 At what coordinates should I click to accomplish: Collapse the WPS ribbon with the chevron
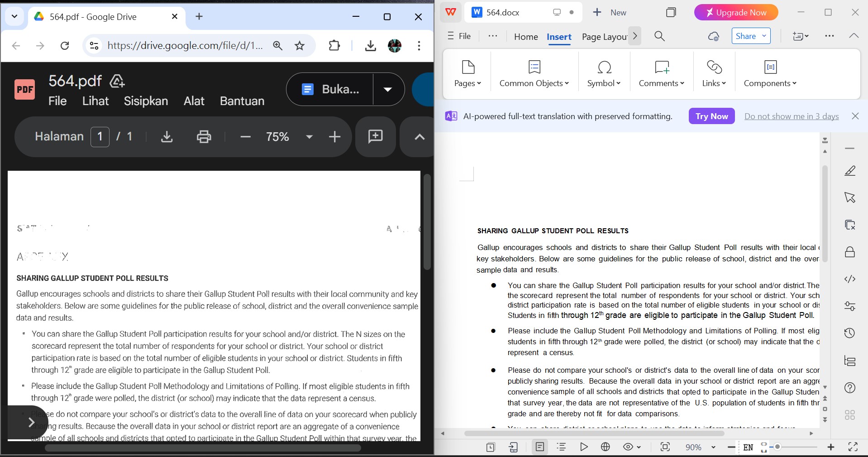(x=854, y=36)
